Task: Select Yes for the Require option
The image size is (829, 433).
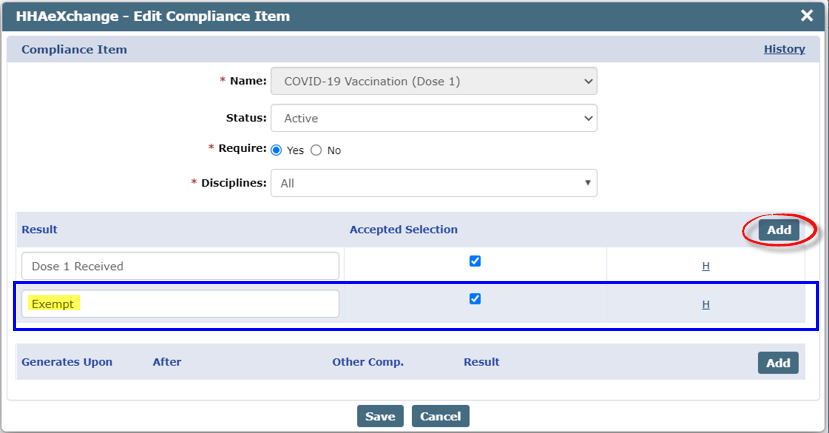Action: (x=277, y=150)
